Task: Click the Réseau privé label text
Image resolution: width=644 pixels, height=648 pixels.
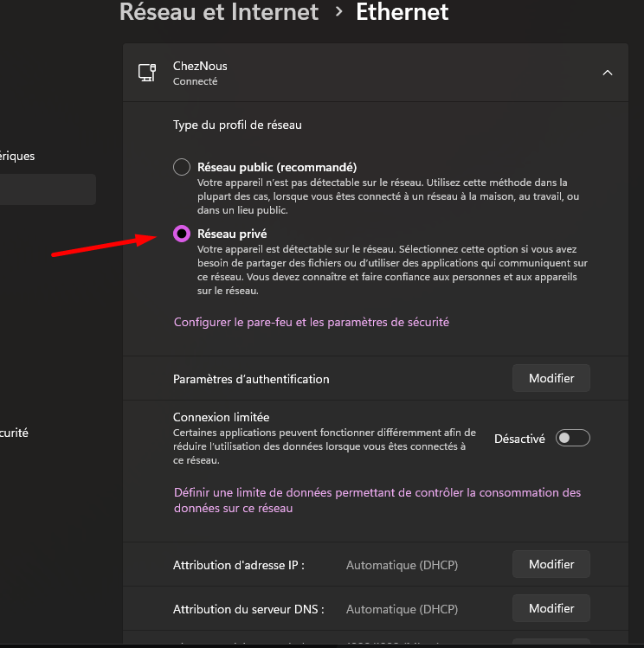Action: tap(232, 234)
